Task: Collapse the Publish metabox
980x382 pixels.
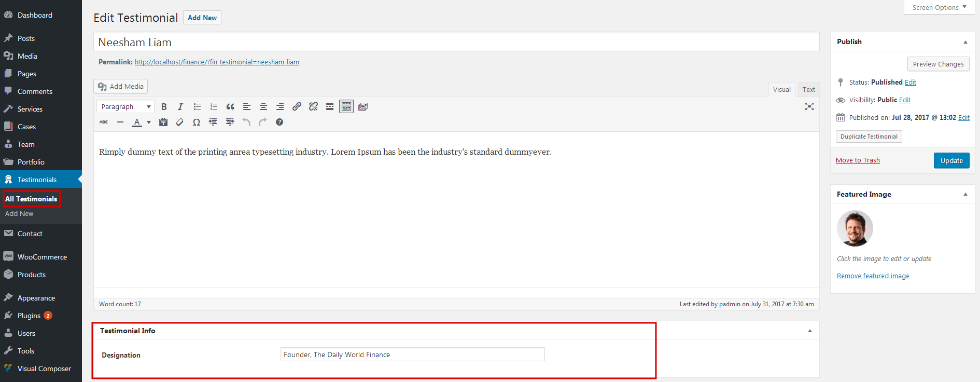Action: click(x=965, y=42)
